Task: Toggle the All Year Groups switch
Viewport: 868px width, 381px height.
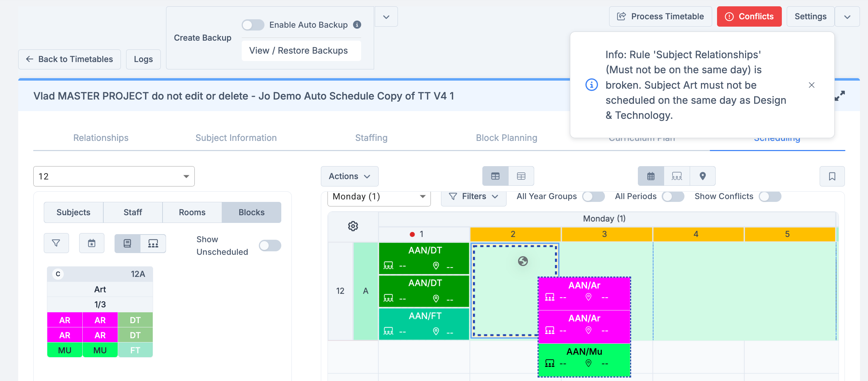Action: pos(593,196)
